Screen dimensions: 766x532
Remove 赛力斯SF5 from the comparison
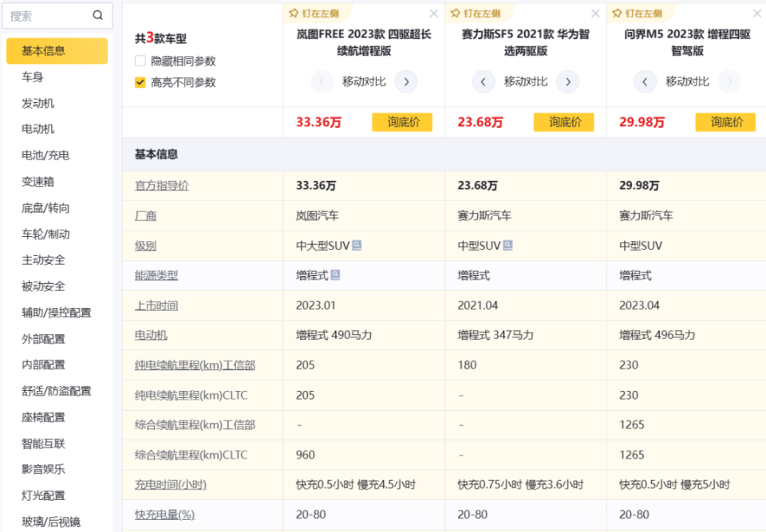pyautogui.click(x=595, y=14)
